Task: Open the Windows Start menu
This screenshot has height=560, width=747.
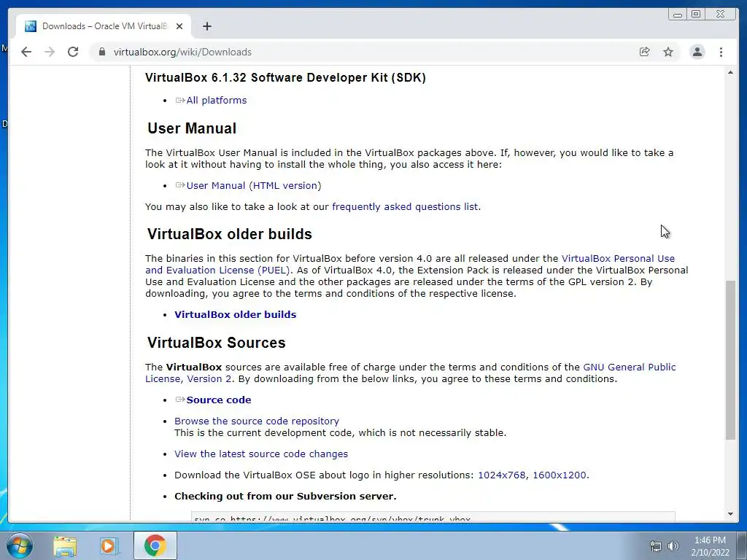Action: click(20, 545)
